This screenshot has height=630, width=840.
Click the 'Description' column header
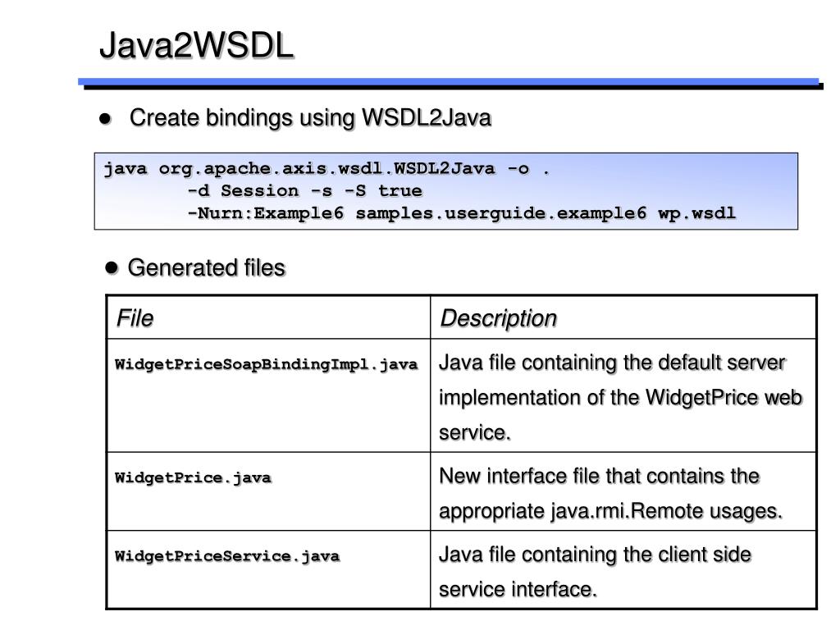tap(623, 317)
